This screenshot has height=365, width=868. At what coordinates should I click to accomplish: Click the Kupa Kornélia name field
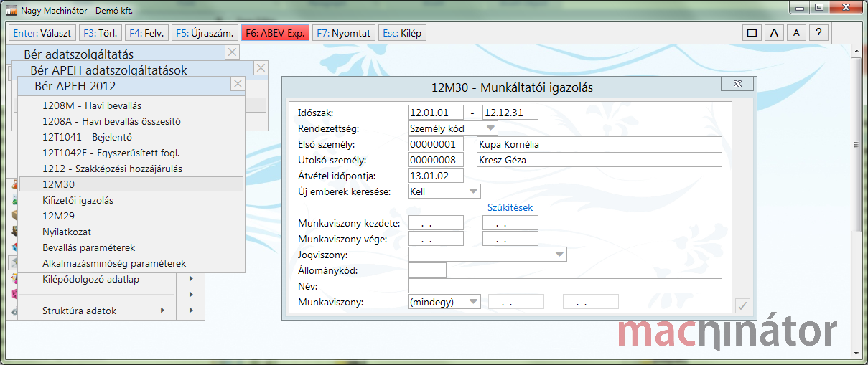(x=599, y=144)
